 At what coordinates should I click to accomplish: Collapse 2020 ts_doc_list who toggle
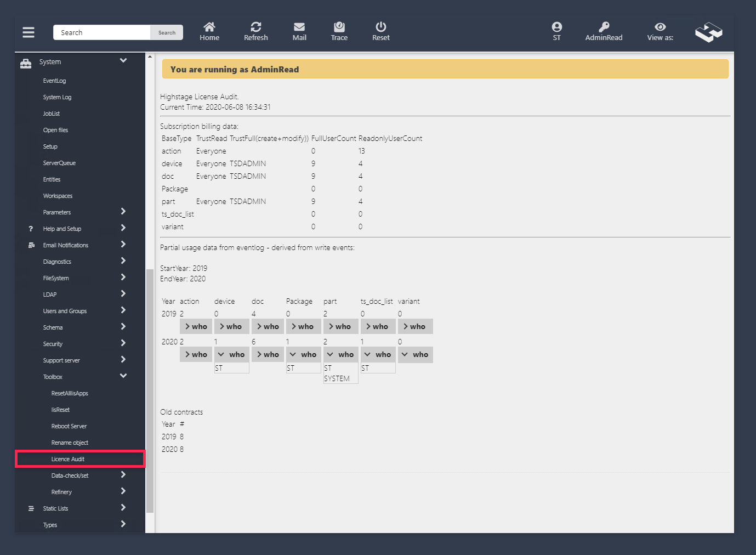tap(378, 354)
